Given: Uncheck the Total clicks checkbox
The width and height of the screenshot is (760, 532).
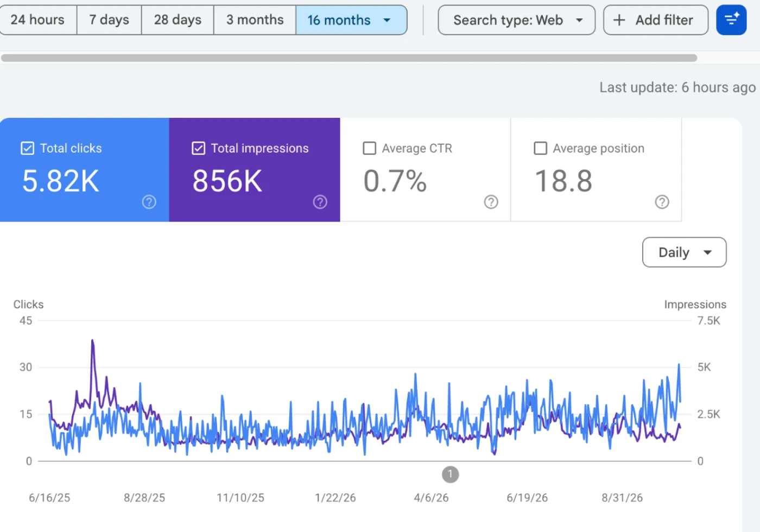Looking at the screenshot, I should [x=27, y=148].
